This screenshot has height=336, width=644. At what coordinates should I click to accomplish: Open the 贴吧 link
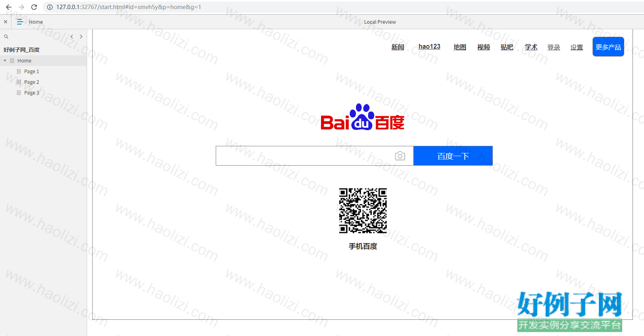507,47
